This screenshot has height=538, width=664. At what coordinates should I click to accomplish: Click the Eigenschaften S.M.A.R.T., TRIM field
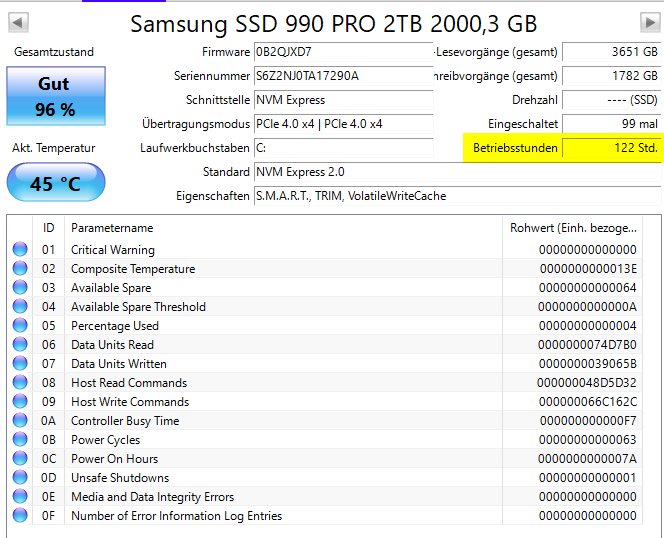pyautogui.click(x=457, y=196)
